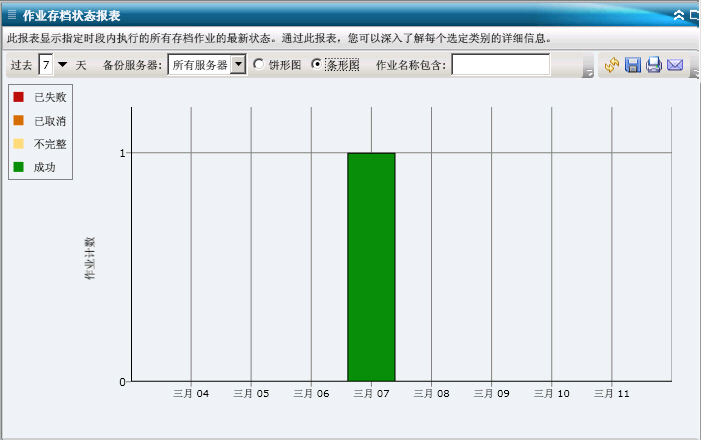Click the 成功 legend label
701x440 pixels.
[45, 167]
